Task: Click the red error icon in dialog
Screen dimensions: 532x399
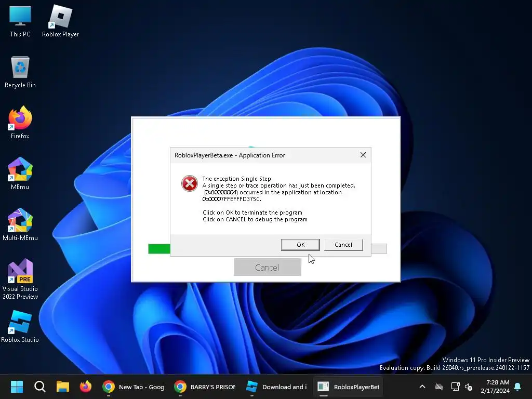Action: coord(189,183)
